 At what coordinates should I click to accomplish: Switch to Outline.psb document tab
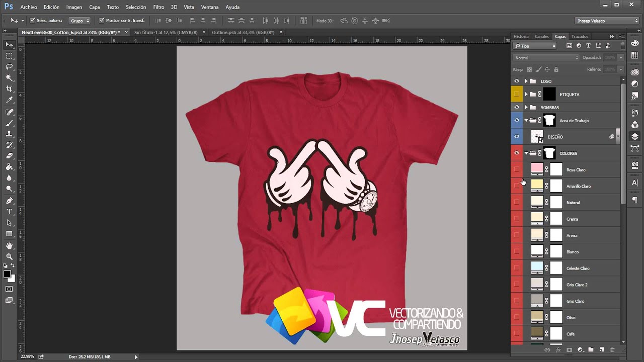[x=243, y=32]
